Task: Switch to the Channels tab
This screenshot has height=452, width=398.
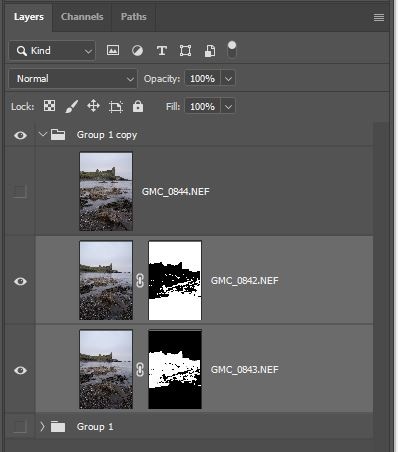Action: (x=82, y=17)
